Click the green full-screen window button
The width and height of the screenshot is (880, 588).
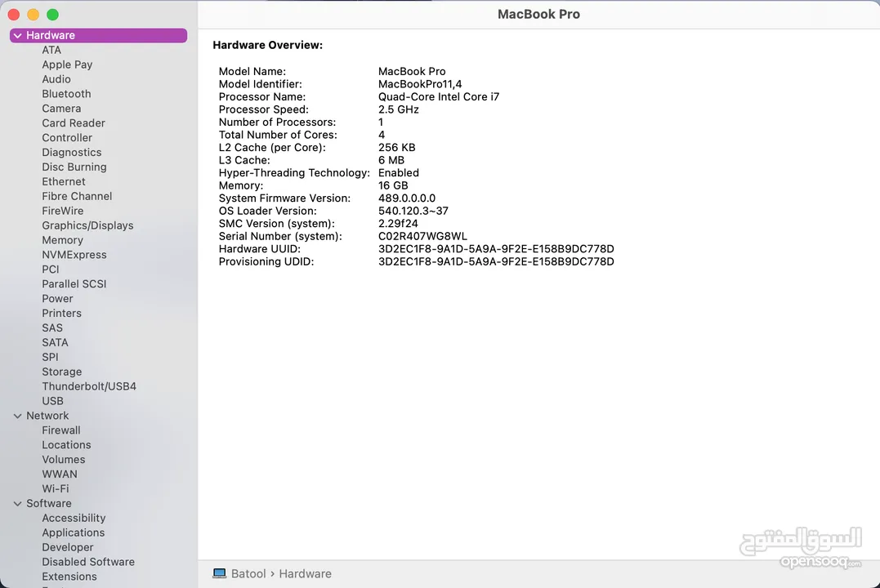[x=52, y=15]
